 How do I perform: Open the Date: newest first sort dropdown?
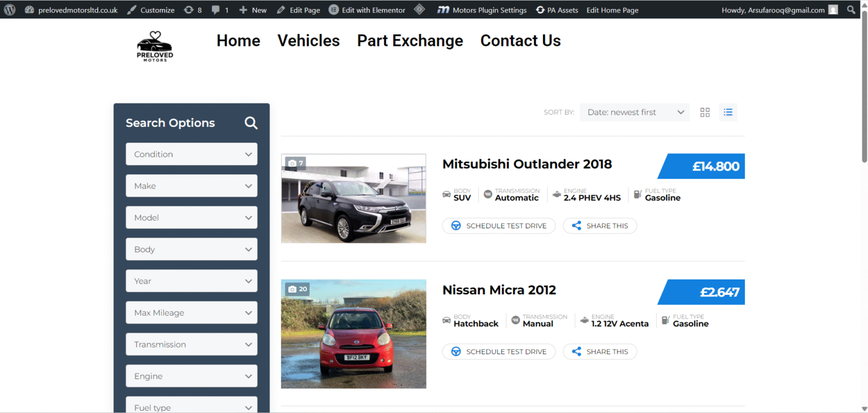coord(634,112)
